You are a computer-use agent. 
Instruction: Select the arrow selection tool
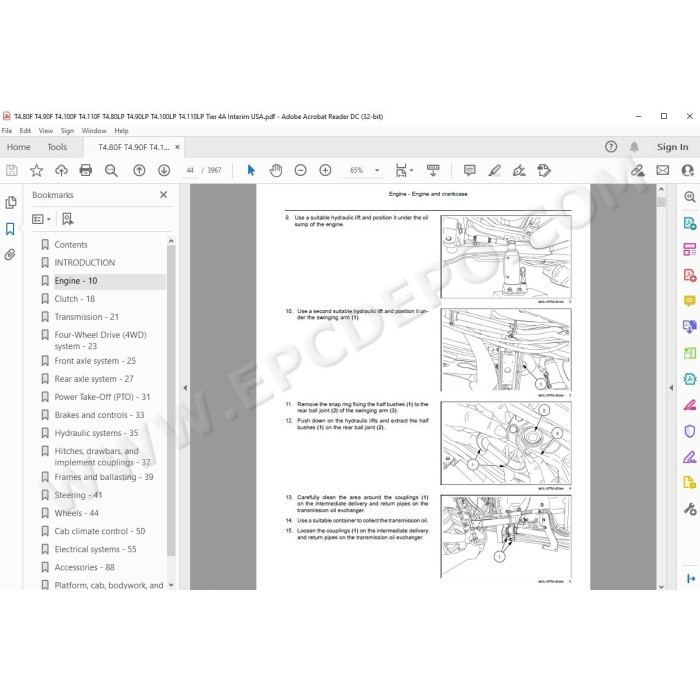coord(251,170)
